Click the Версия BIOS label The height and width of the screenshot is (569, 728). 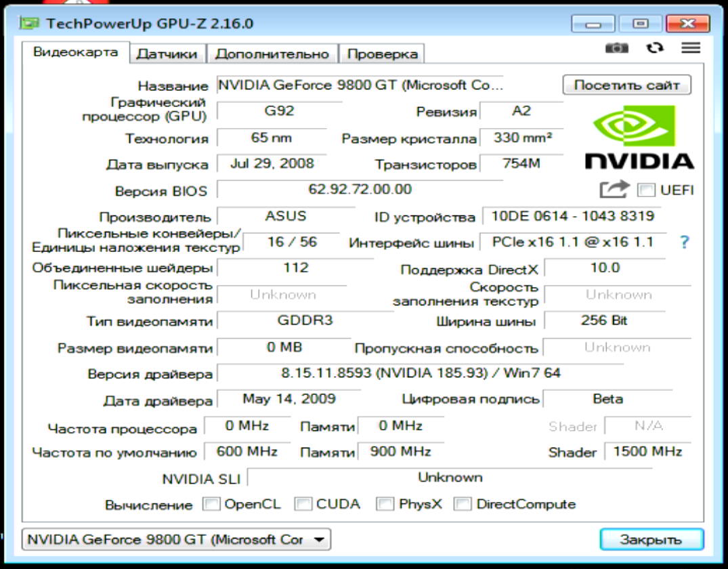160,191
